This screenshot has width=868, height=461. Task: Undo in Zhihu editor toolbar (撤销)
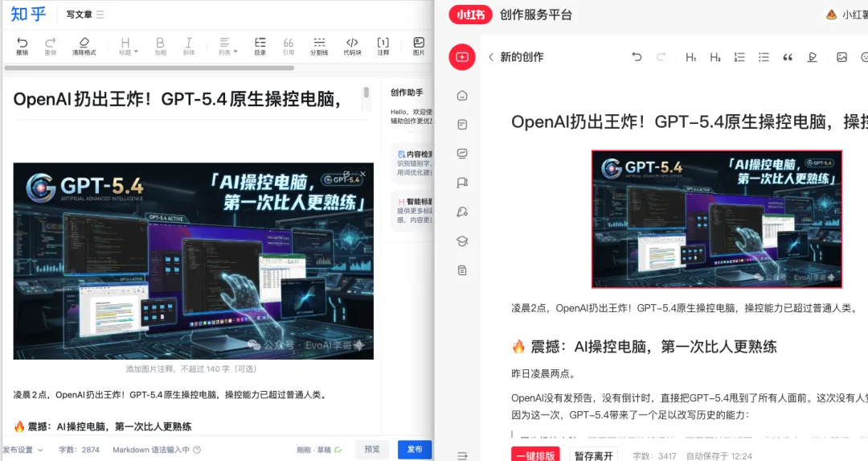tap(23, 47)
